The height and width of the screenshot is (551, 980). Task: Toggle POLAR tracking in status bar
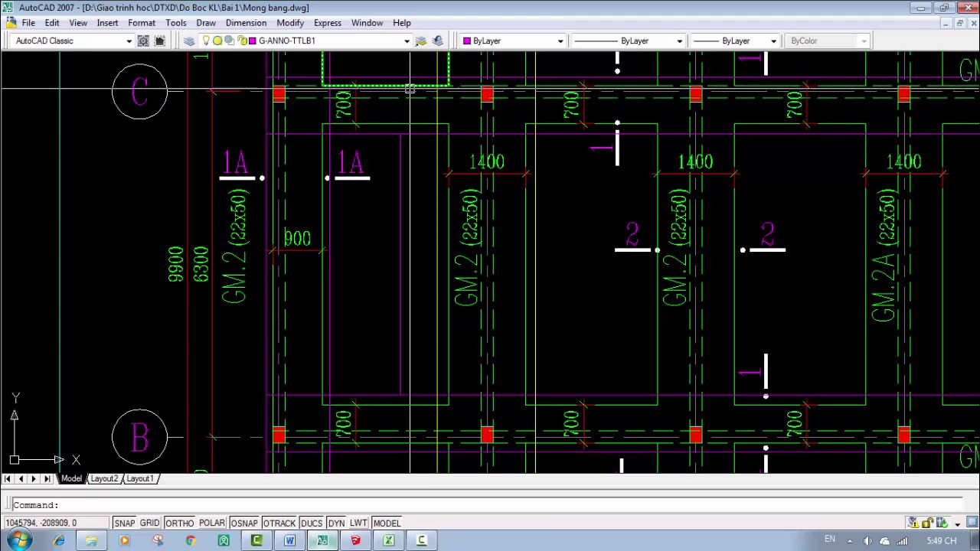click(212, 523)
